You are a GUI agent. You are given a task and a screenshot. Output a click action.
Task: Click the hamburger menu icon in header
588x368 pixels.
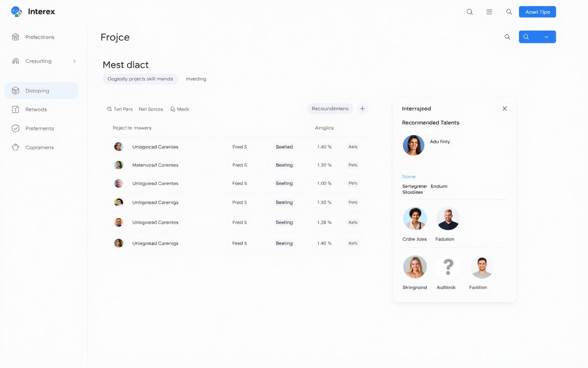pos(489,12)
